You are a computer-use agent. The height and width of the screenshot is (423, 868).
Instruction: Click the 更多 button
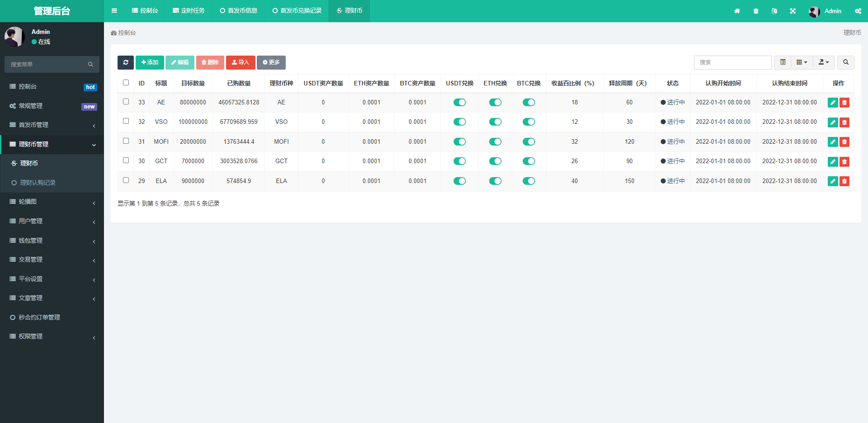coord(271,62)
